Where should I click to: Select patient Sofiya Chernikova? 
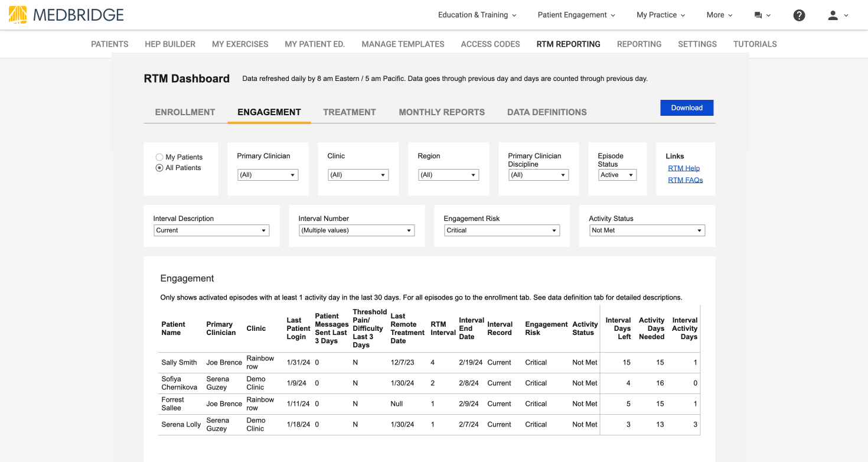[x=180, y=383]
